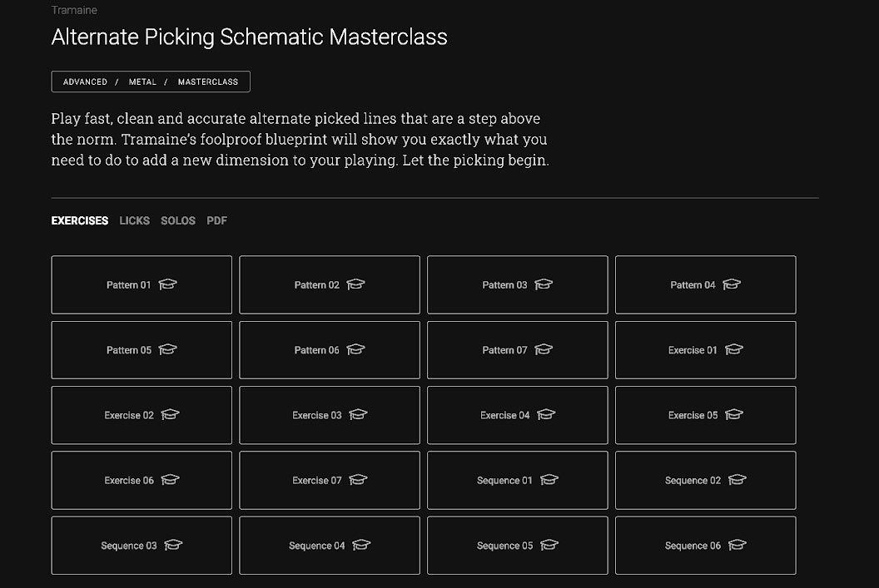Click the MASTERCLASS tag
Screen dimensions: 879x588
(x=208, y=82)
